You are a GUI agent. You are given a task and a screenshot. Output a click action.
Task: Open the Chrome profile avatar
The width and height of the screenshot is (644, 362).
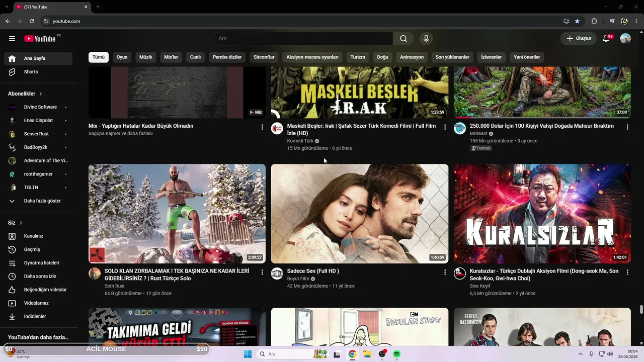pos(624,21)
